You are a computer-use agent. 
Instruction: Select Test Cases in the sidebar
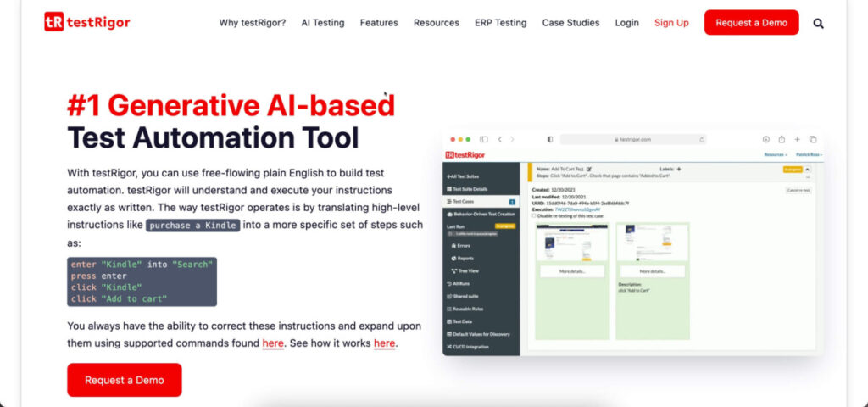(481, 202)
